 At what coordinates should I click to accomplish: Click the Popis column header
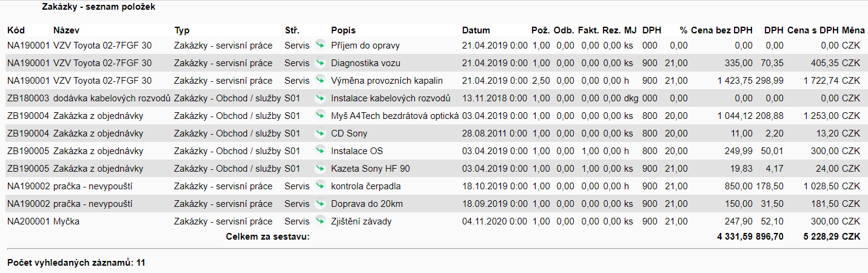pos(343,30)
